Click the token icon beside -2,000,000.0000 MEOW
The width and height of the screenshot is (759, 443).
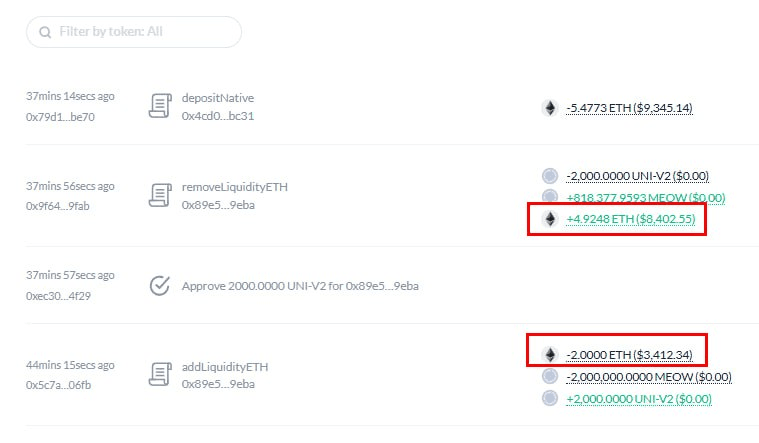[550, 376]
